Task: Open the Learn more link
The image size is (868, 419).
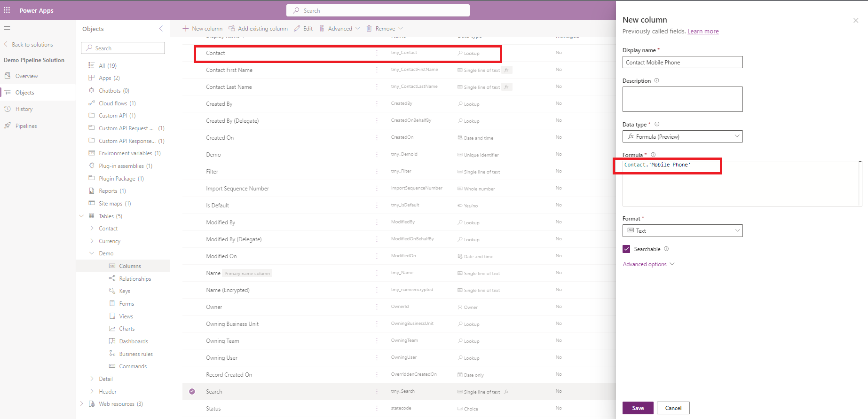Action: [703, 32]
